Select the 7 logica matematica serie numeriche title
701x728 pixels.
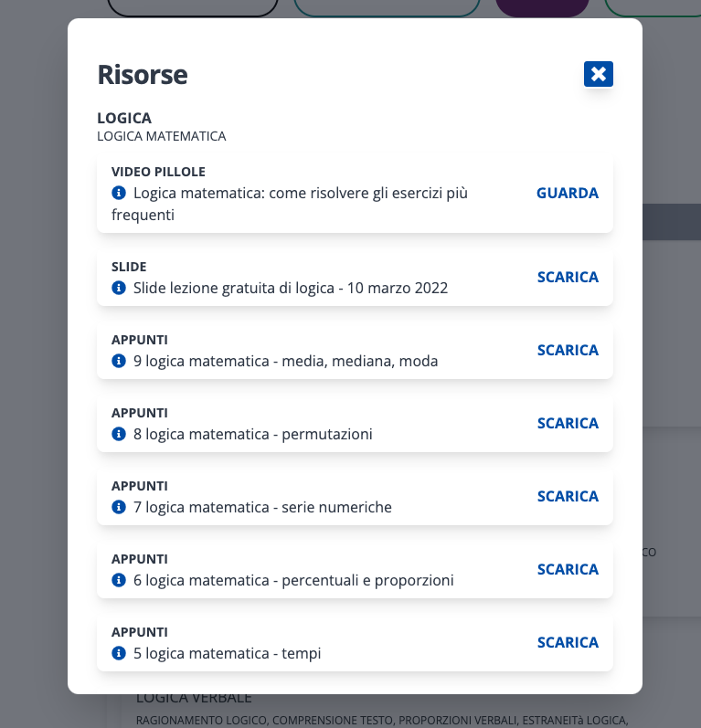[262, 508]
